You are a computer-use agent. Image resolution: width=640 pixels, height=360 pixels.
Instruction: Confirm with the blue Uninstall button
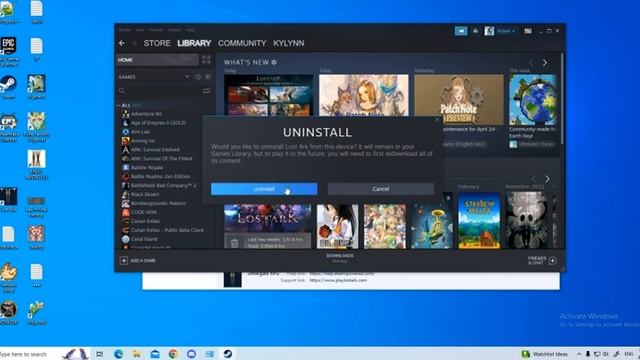pos(264,189)
